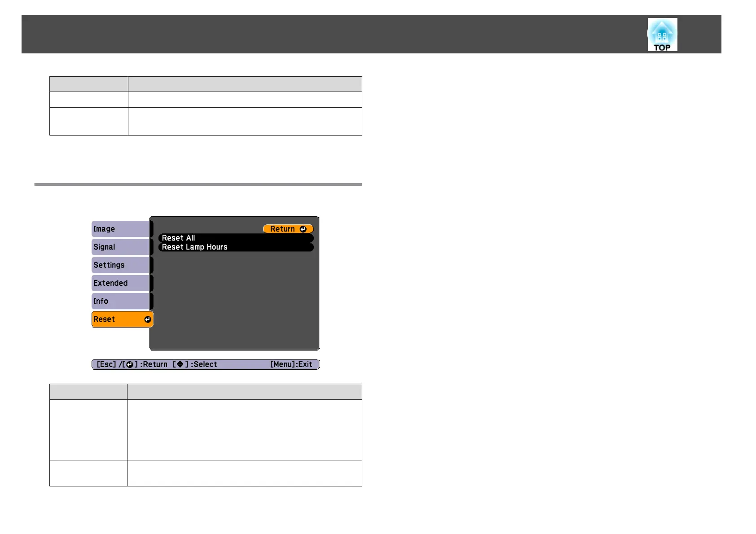
Task: Switch to the Extended menu tab
Action: (x=121, y=283)
